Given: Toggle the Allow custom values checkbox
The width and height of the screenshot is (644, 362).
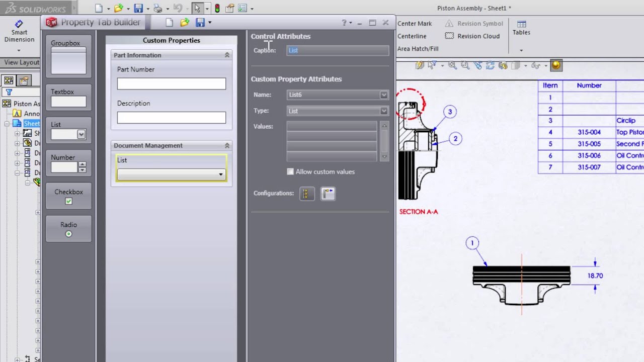Looking at the screenshot, I should pos(290,171).
